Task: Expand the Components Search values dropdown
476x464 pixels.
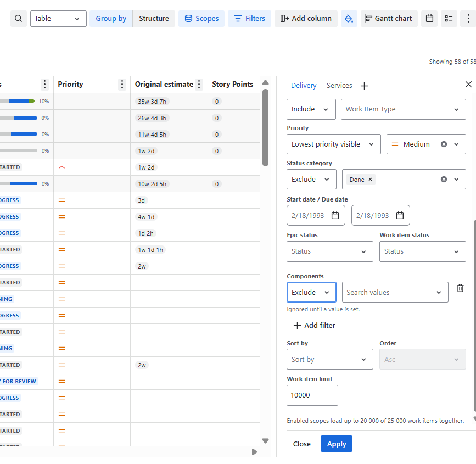Action: pyautogui.click(x=395, y=292)
